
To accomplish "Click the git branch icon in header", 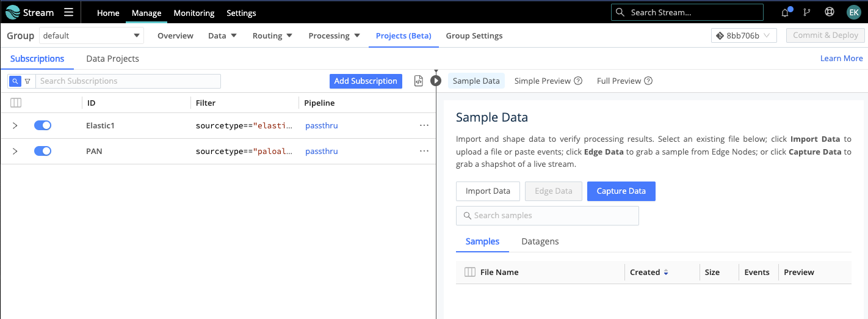I will [807, 12].
